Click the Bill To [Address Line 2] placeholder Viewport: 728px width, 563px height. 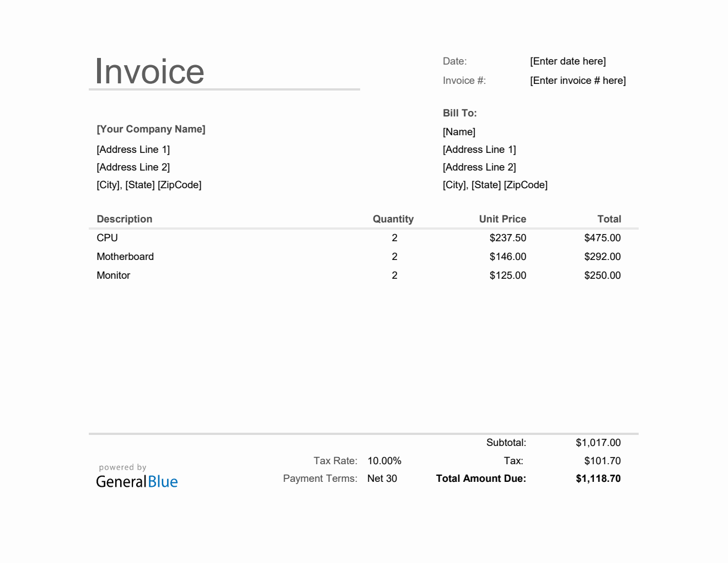(x=479, y=167)
